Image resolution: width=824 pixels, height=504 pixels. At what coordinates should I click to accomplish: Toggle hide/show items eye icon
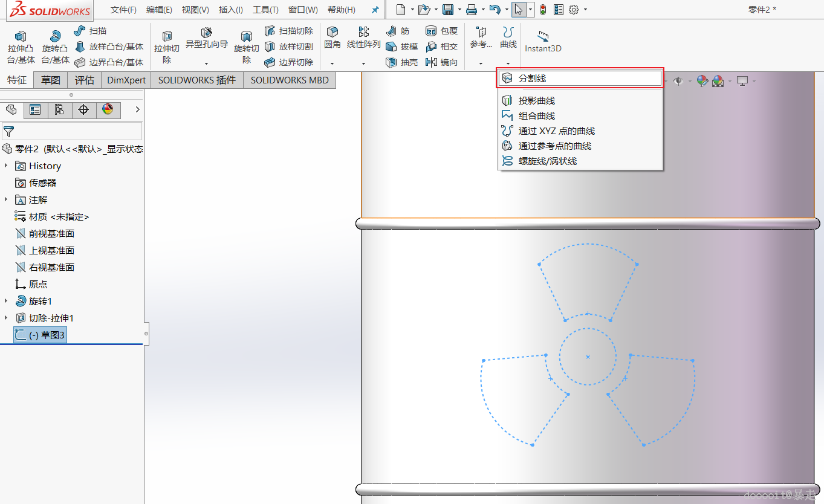coord(678,81)
